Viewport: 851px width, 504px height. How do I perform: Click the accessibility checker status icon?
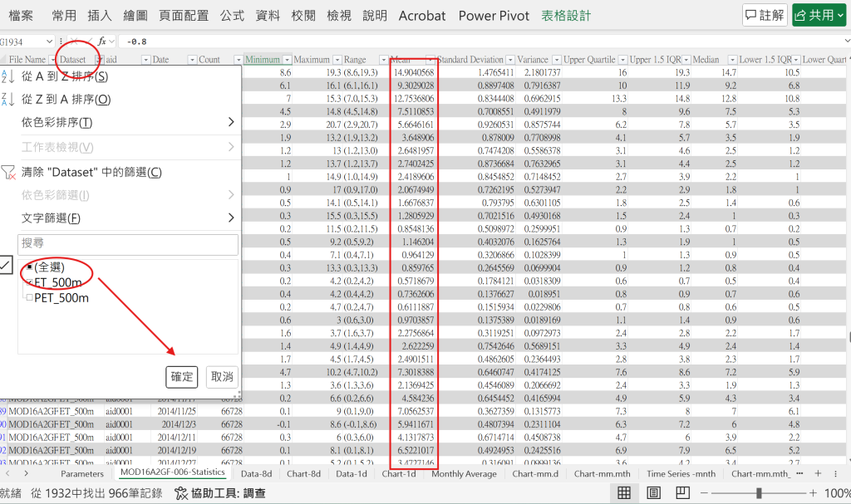tap(180, 493)
